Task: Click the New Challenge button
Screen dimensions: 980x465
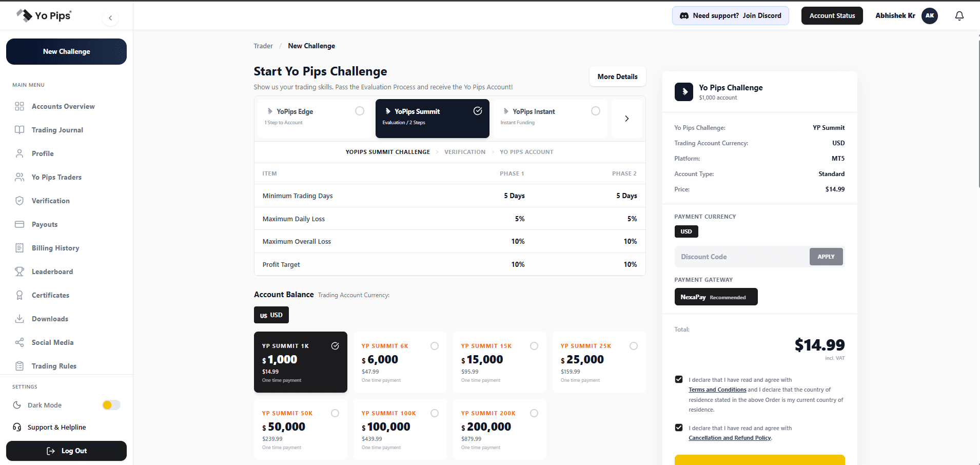Action: coord(66,51)
